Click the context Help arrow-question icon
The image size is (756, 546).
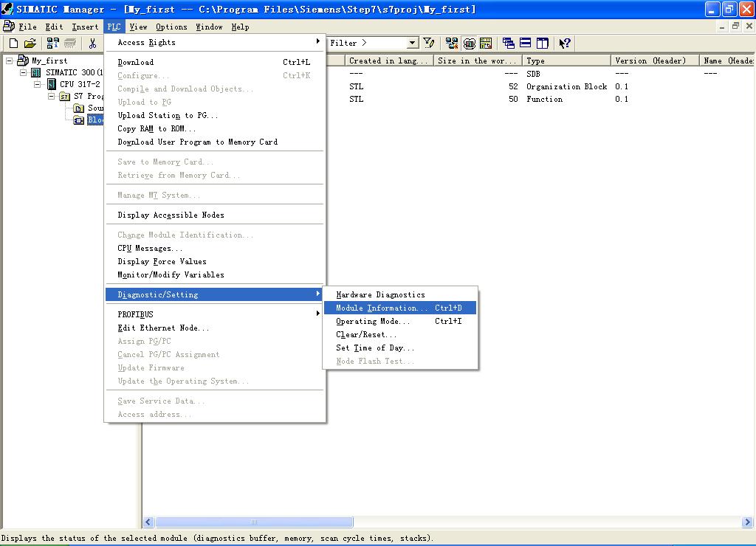coord(565,44)
